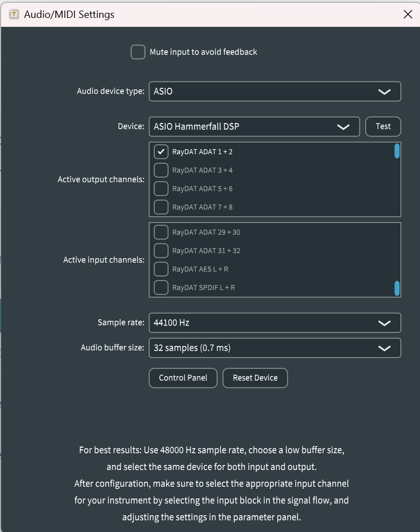Click the Reset Device button

[x=255, y=378]
